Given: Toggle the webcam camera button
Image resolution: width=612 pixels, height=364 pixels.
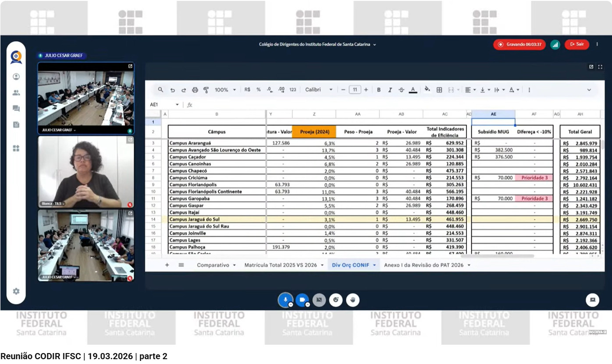Looking at the screenshot, I should (302, 300).
